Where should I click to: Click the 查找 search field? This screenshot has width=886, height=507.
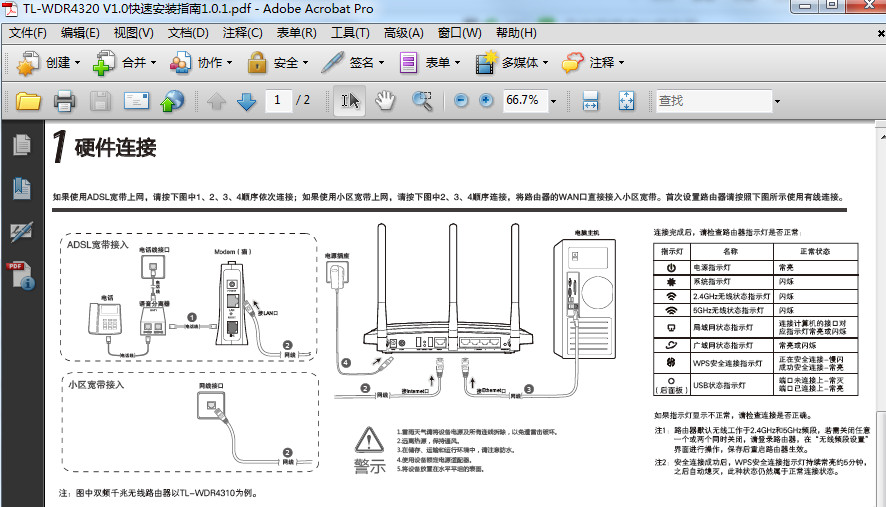point(714,101)
